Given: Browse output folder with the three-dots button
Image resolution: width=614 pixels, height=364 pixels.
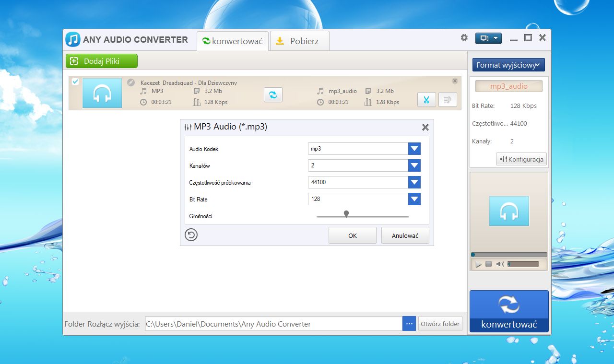Looking at the screenshot, I should pos(409,324).
